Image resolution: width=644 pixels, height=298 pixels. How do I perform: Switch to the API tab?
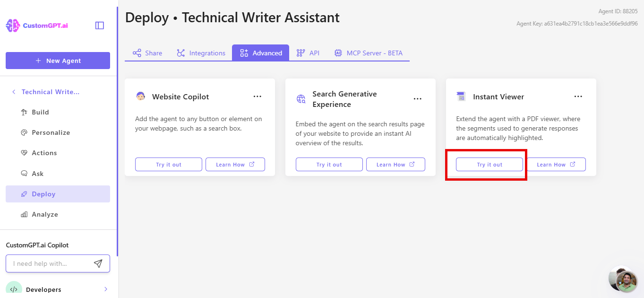tap(308, 53)
